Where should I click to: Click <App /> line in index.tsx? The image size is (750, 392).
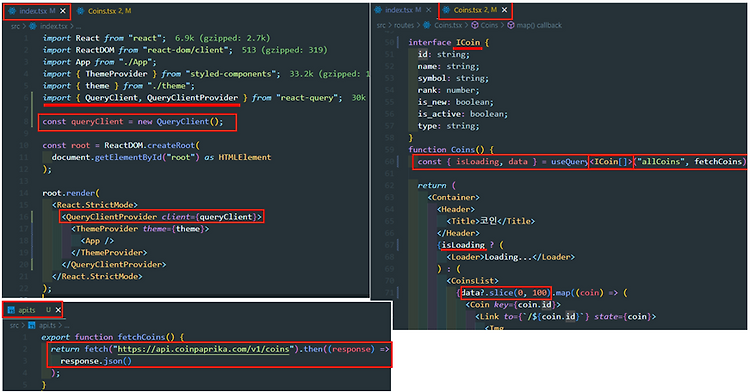[97, 240]
